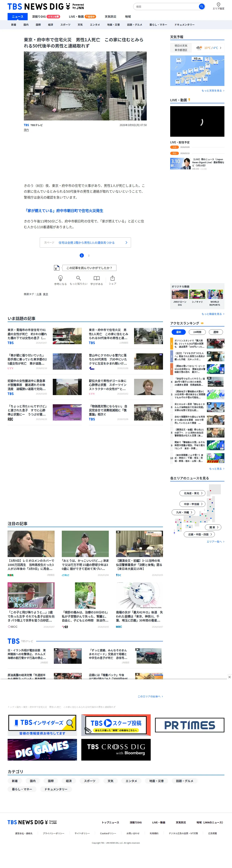Expand the 近畿・中国・四国 area news

click(199, 534)
